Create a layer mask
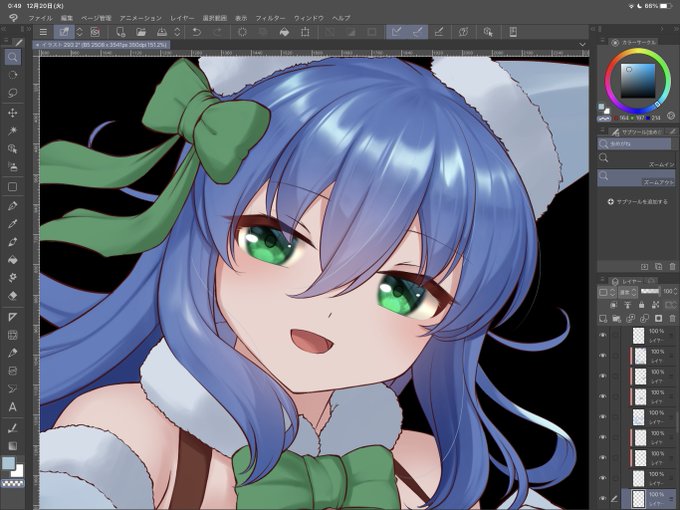Viewport: 680px width, 510px height. click(x=658, y=319)
